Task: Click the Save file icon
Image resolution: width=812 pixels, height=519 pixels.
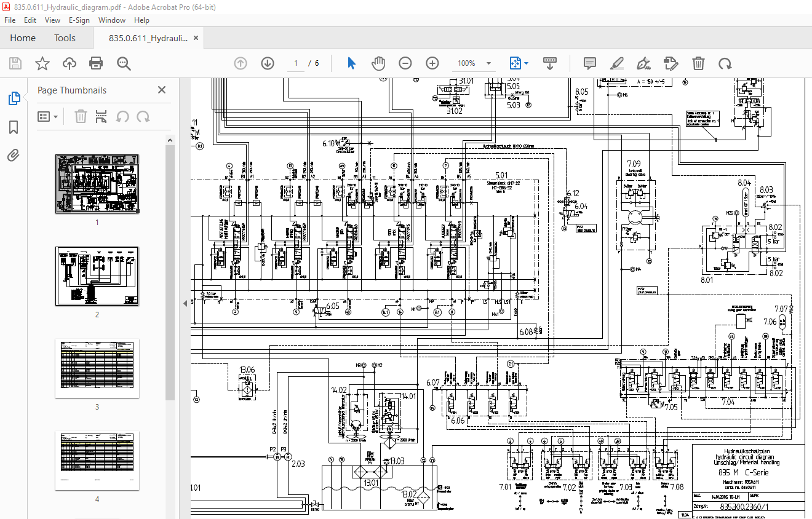Action: [15, 63]
